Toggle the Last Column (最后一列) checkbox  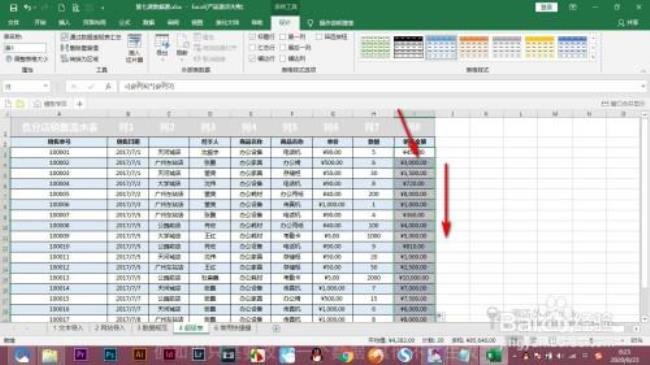click(x=283, y=48)
